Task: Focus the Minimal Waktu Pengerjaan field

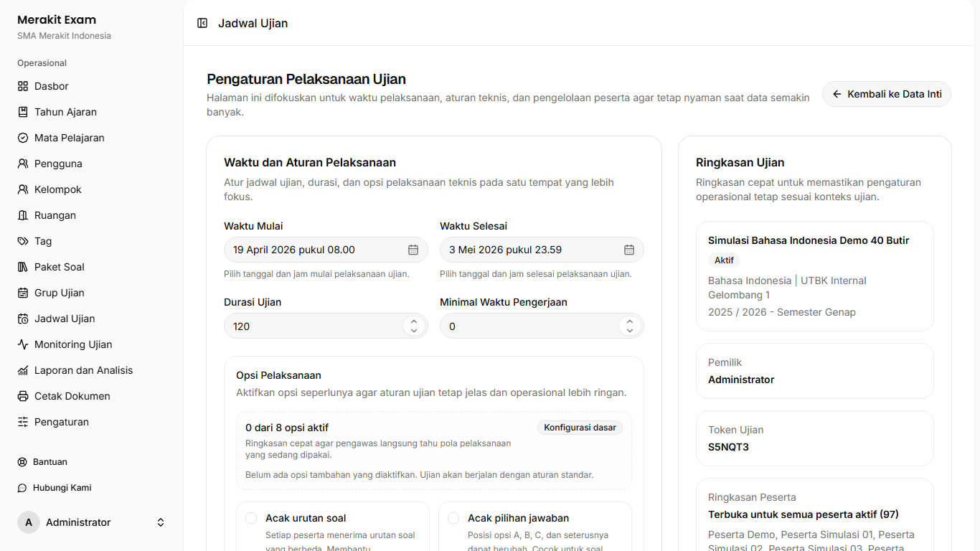Action: [542, 326]
